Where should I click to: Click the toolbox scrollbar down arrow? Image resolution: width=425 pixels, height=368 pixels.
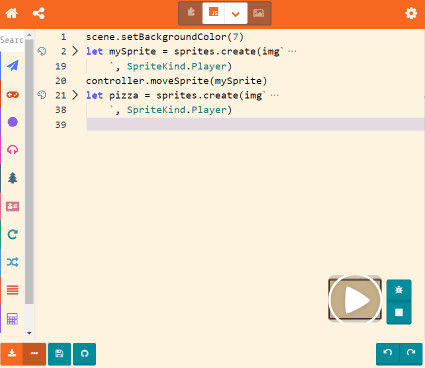(x=29, y=333)
